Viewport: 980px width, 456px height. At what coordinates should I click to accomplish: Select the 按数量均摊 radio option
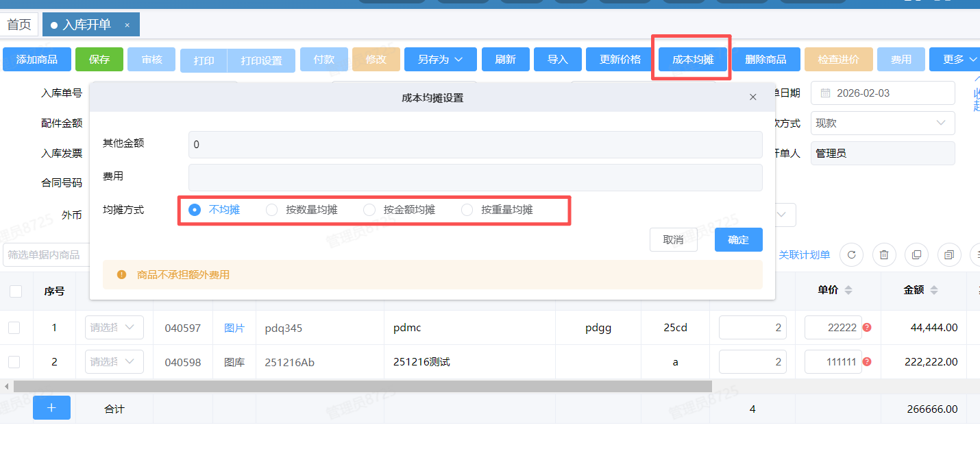click(x=271, y=210)
